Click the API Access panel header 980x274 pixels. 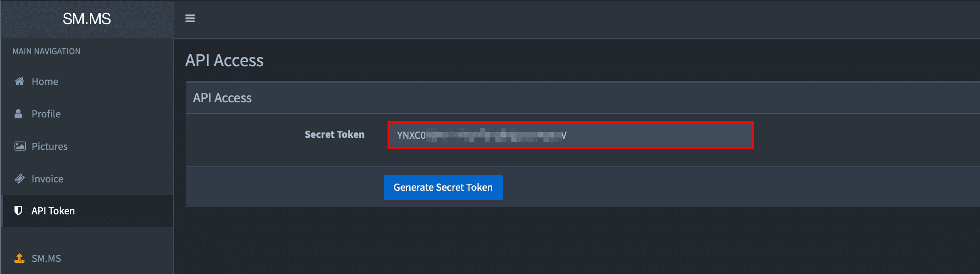(222, 98)
